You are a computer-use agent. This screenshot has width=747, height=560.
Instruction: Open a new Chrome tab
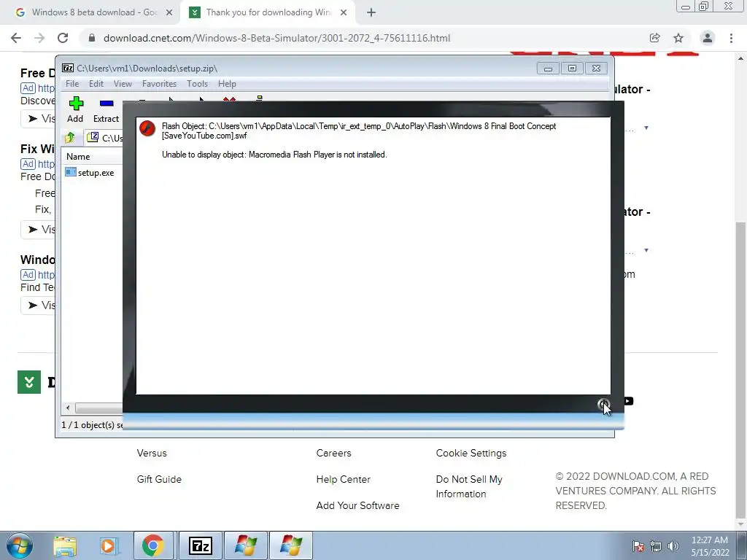pos(371,12)
